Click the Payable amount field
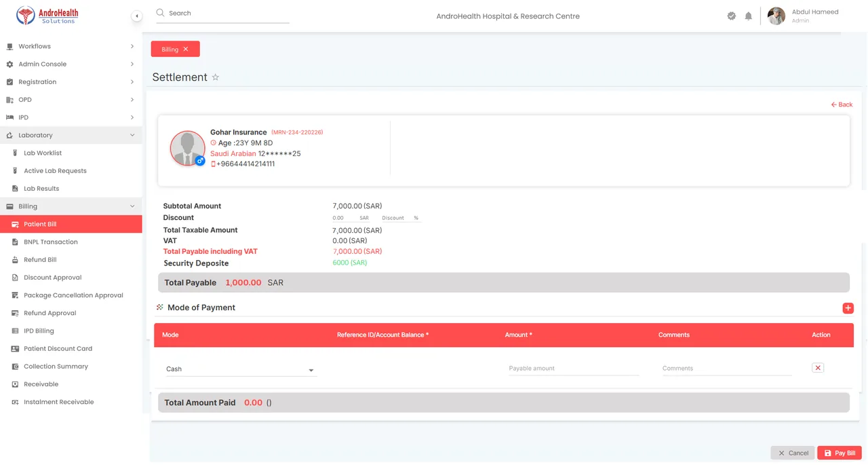The width and height of the screenshot is (868, 465). [574, 369]
